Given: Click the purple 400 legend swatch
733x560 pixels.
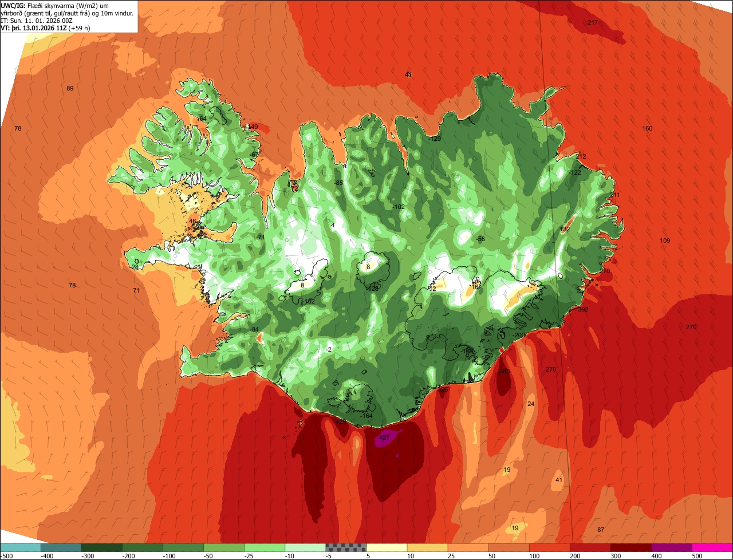Looking at the screenshot, I should (672, 547).
